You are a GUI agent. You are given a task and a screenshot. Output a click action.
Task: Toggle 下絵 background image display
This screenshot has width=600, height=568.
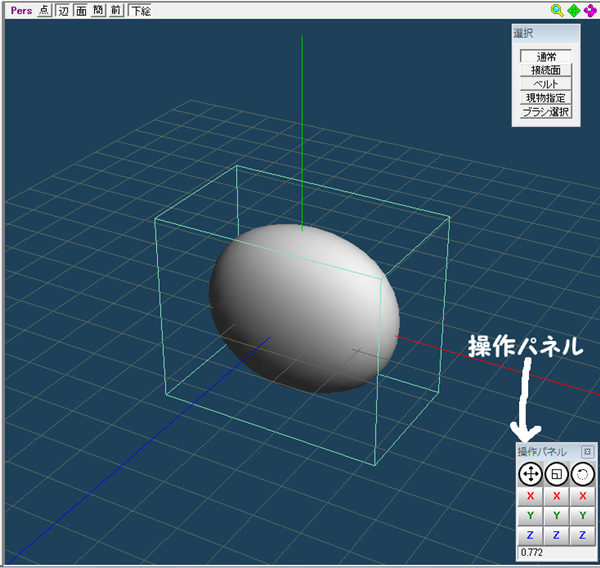point(140,10)
